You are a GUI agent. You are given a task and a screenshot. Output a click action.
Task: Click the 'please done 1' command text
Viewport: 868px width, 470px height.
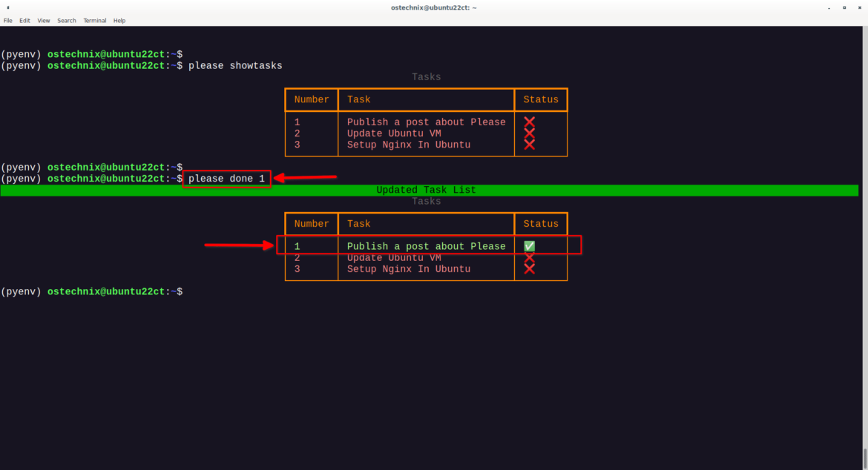[226, 179]
